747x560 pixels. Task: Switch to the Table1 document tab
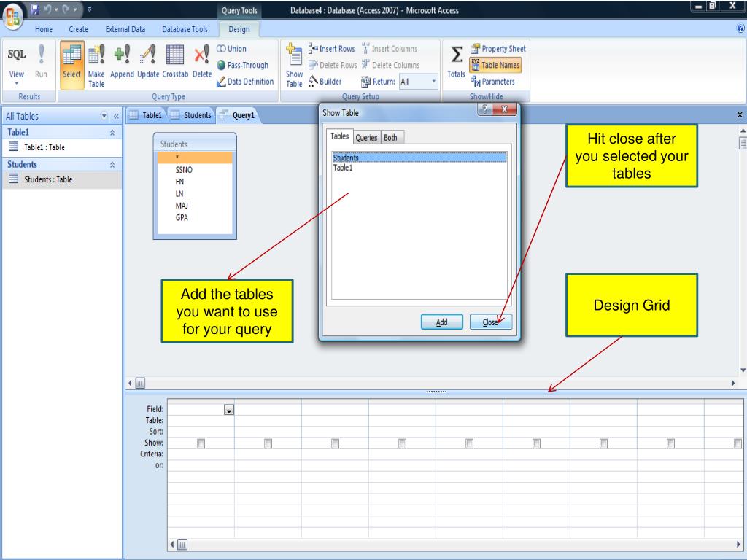(x=147, y=115)
